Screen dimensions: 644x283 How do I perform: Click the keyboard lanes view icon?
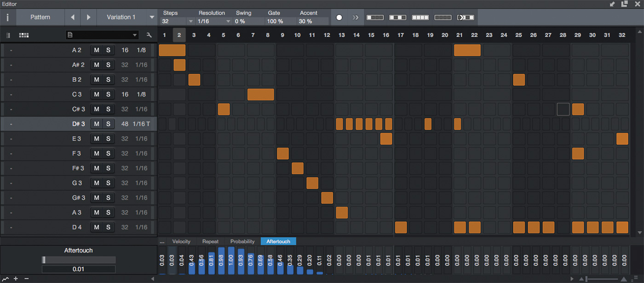click(x=8, y=35)
